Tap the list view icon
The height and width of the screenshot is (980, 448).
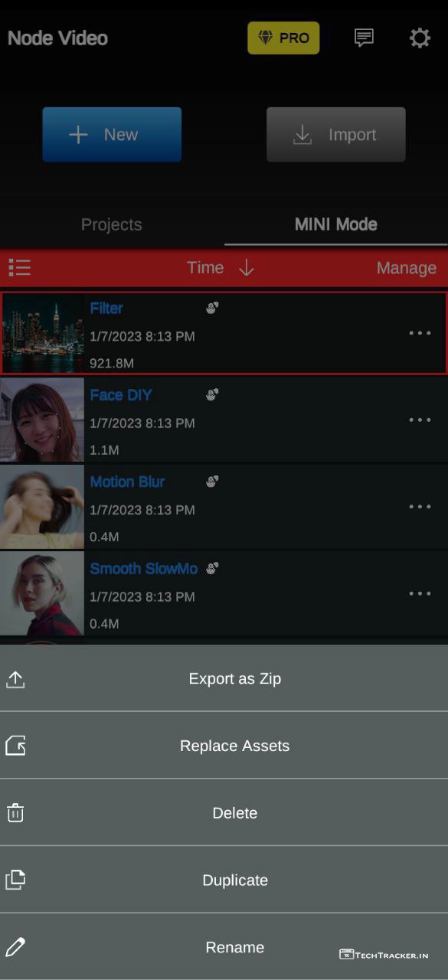coord(20,267)
